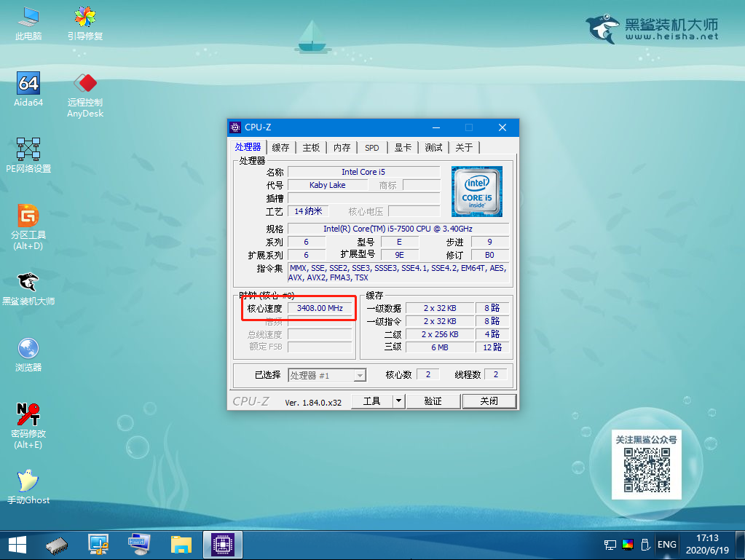Open the PE网络设置 desktop icon
Viewport: 745px width, 560px height.
pos(28,155)
